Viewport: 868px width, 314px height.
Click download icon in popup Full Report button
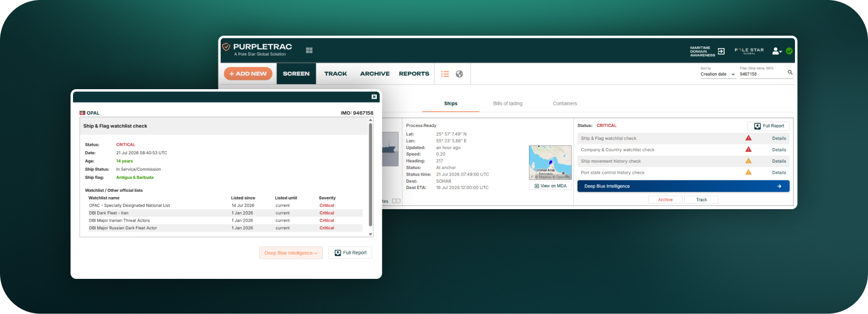pos(338,253)
